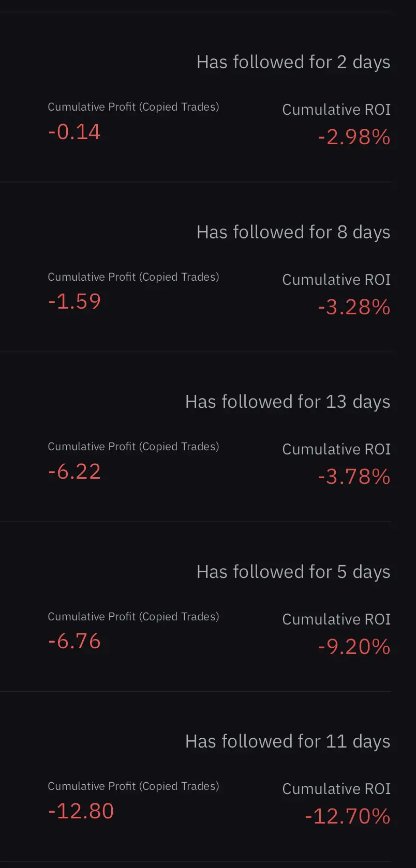Select the -9.20% cumulative ROI value
This screenshot has height=868, width=416.
point(354,647)
